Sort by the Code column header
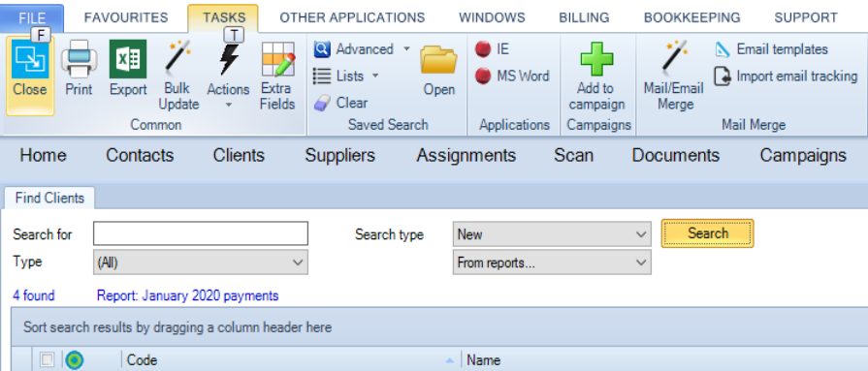 click(291, 360)
